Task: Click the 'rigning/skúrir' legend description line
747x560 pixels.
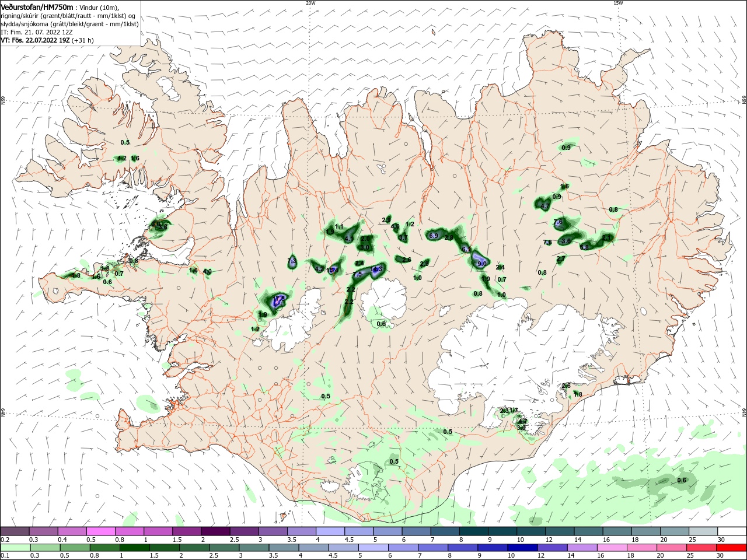Action: 68,15
